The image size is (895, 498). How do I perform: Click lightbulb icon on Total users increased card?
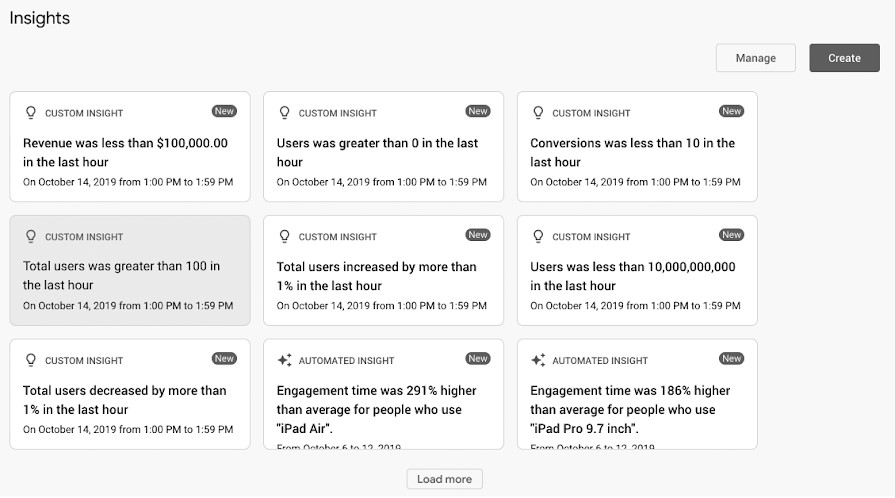(x=285, y=237)
